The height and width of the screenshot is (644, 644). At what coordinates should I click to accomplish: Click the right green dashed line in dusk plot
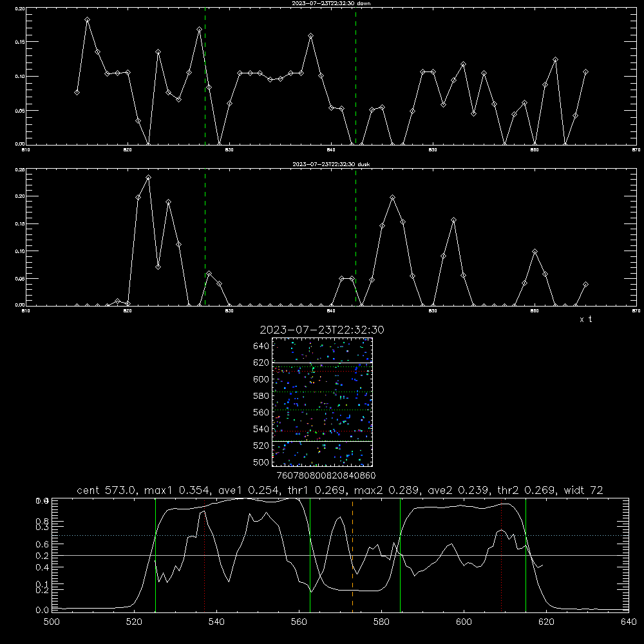pos(355,237)
